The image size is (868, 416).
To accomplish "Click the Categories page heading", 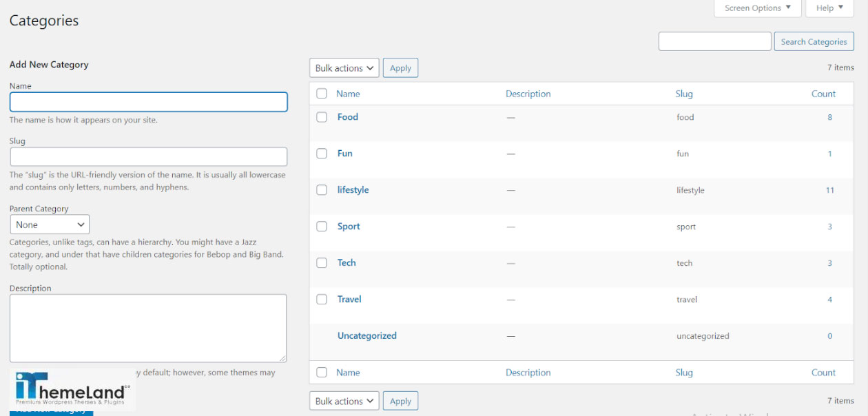I will 44,21.
